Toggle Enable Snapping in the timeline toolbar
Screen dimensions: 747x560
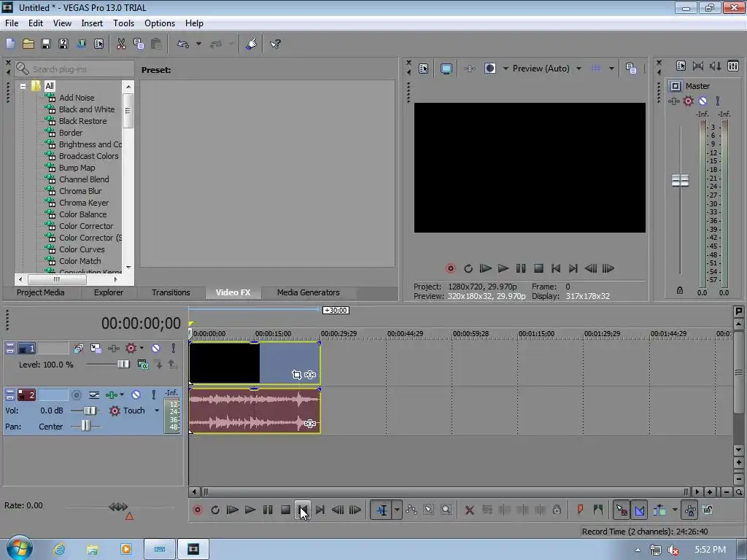pos(622,510)
